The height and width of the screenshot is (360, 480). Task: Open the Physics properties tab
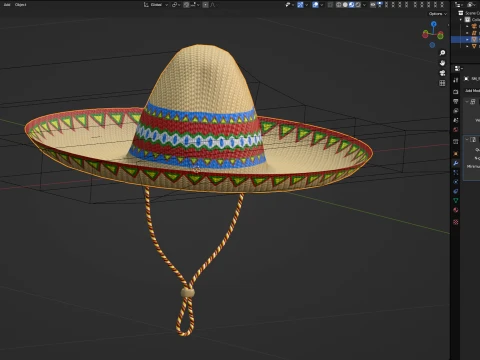tap(456, 182)
